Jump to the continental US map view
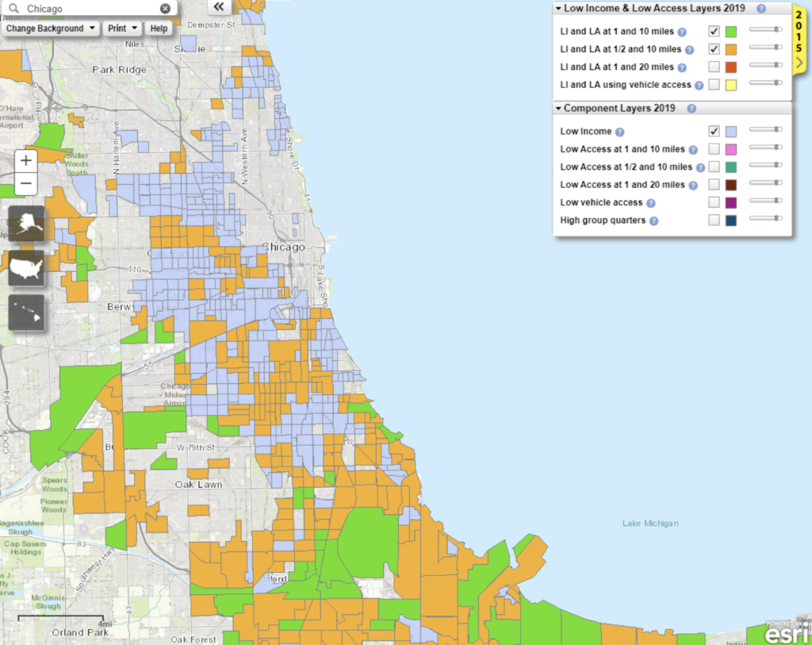 click(26, 268)
